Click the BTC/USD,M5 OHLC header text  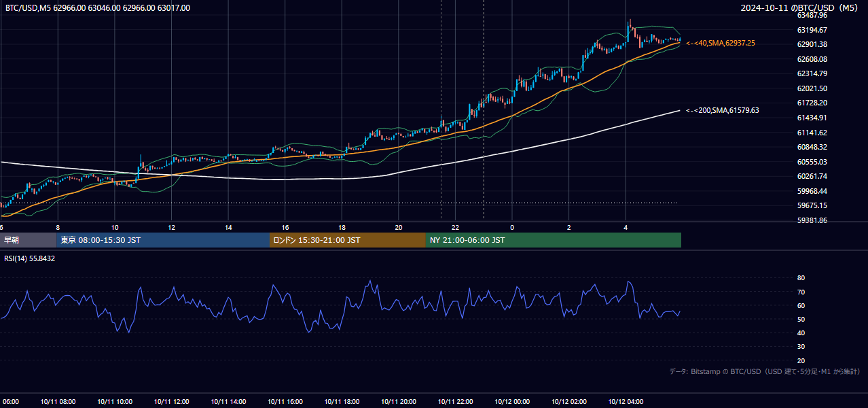[98, 8]
